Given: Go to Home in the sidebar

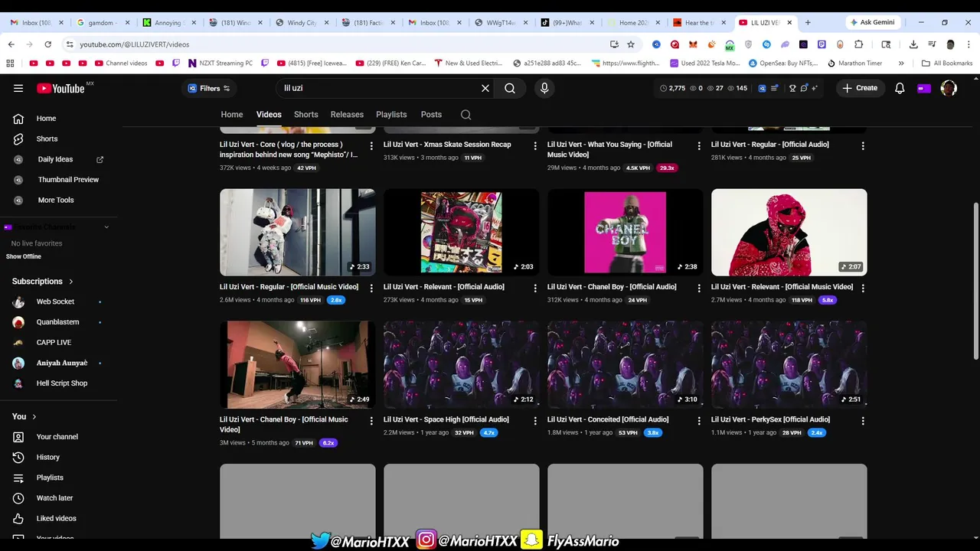Looking at the screenshot, I should (x=59, y=119).
